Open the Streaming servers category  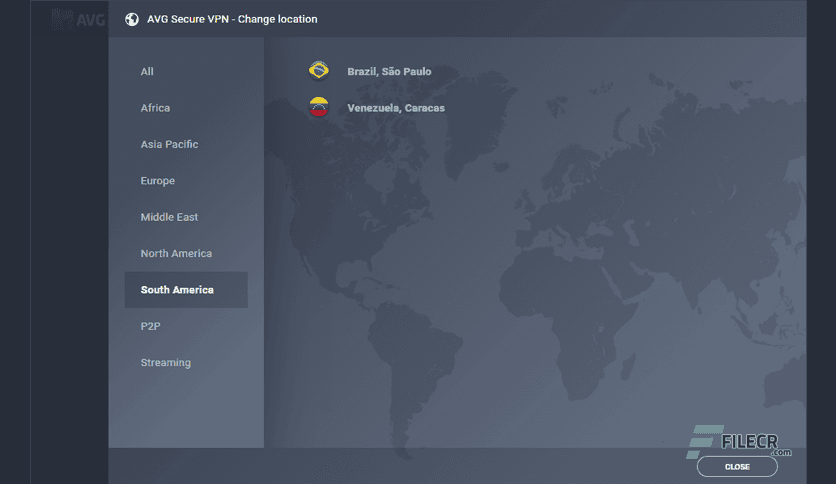tap(166, 362)
